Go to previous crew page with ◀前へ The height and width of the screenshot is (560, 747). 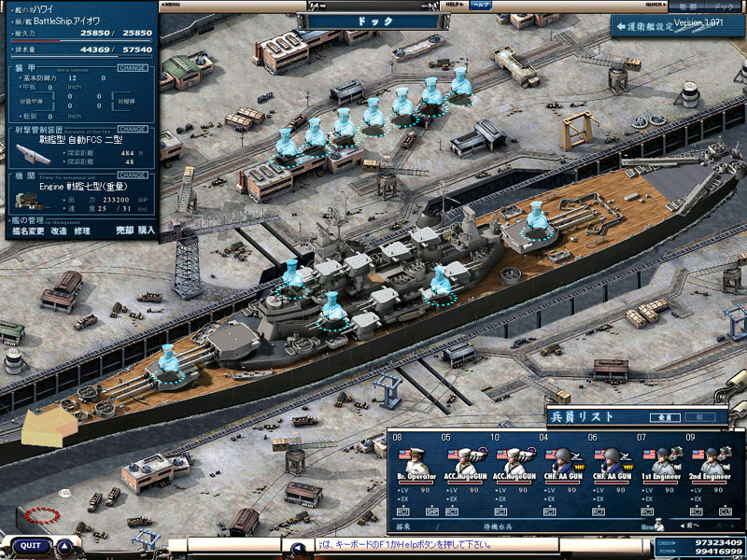pyautogui.click(x=689, y=525)
